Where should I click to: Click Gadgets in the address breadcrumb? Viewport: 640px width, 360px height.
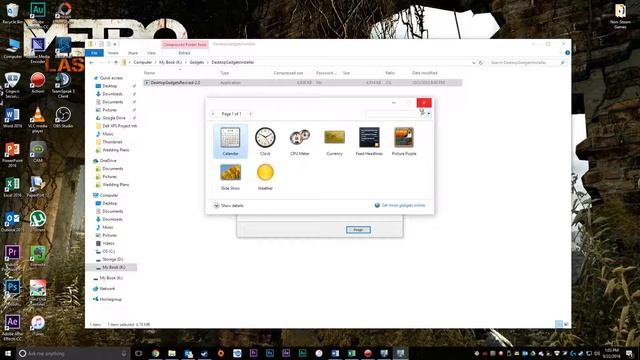197,62
